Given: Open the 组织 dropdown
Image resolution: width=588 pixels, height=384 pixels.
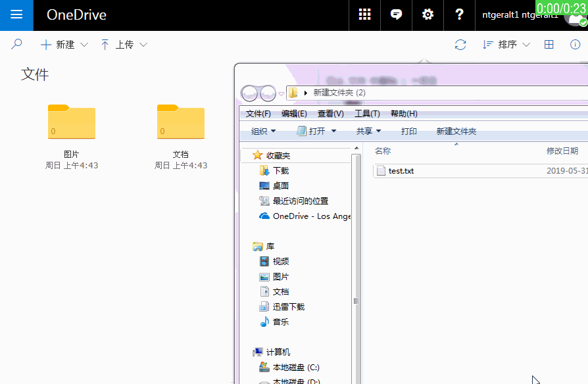Looking at the screenshot, I should click(263, 131).
